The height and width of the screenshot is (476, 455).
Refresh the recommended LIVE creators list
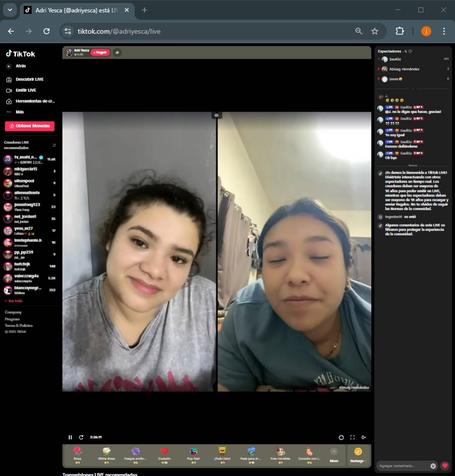tap(54, 145)
